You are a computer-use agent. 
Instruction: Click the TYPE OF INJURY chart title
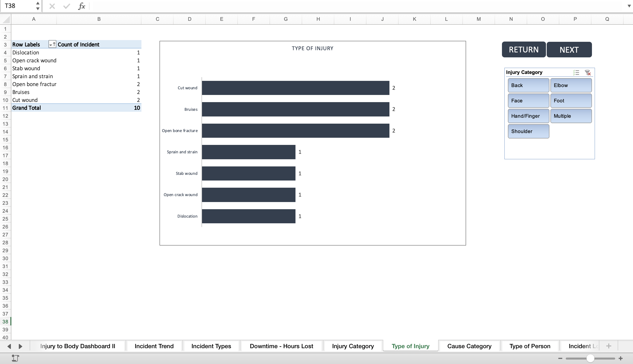point(312,48)
